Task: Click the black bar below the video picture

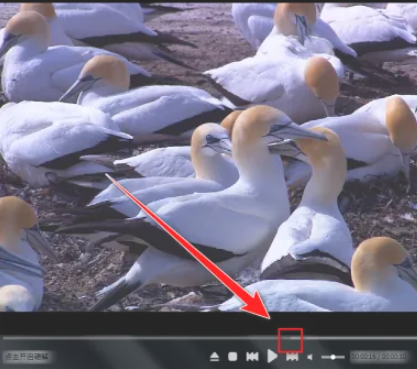Action: pos(208,323)
